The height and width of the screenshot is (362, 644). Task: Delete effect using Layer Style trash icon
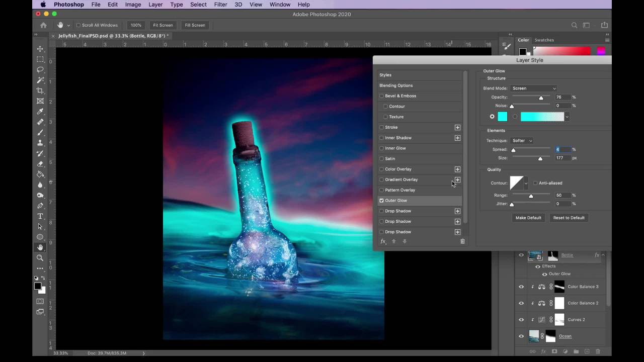(x=462, y=241)
